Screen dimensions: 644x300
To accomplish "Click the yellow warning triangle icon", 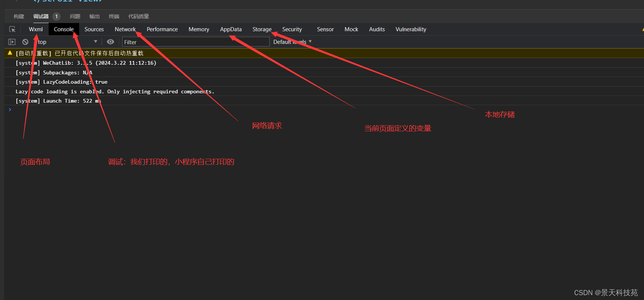I will click(10, 53).
